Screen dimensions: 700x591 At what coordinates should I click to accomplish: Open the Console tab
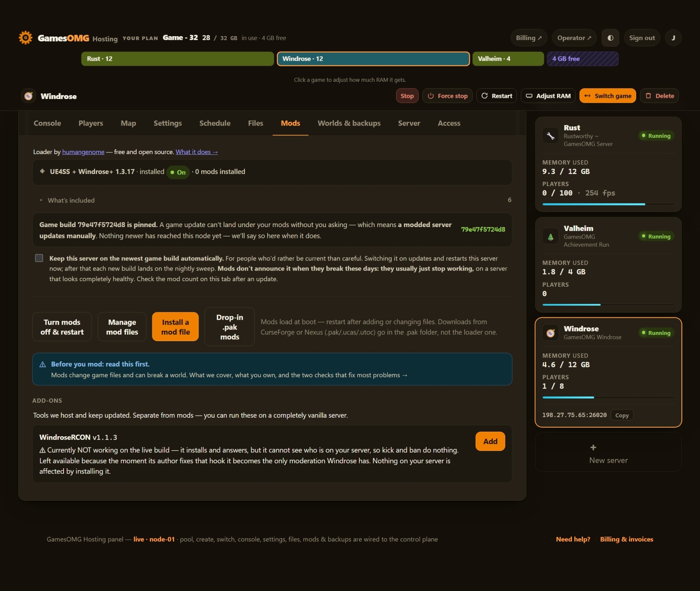[x=47, y=123]
